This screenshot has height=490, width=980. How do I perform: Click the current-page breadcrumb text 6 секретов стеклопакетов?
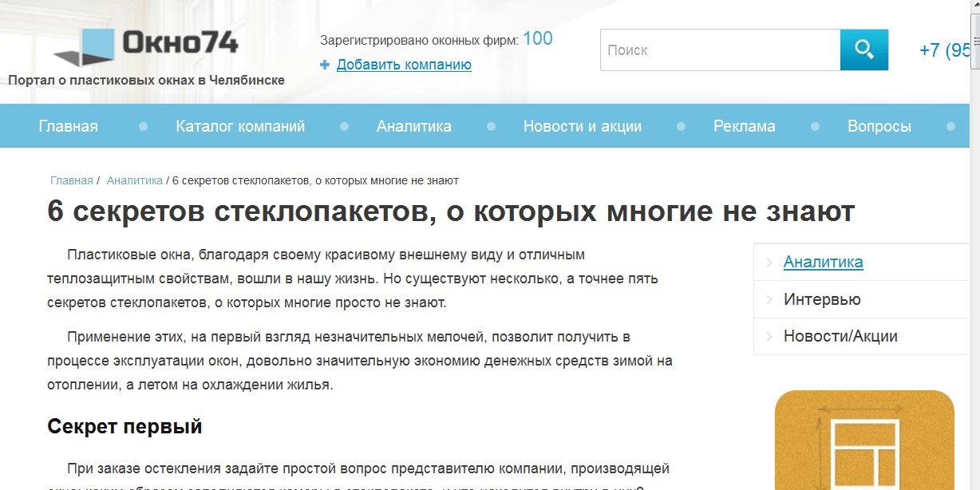[x=315, y=181]
